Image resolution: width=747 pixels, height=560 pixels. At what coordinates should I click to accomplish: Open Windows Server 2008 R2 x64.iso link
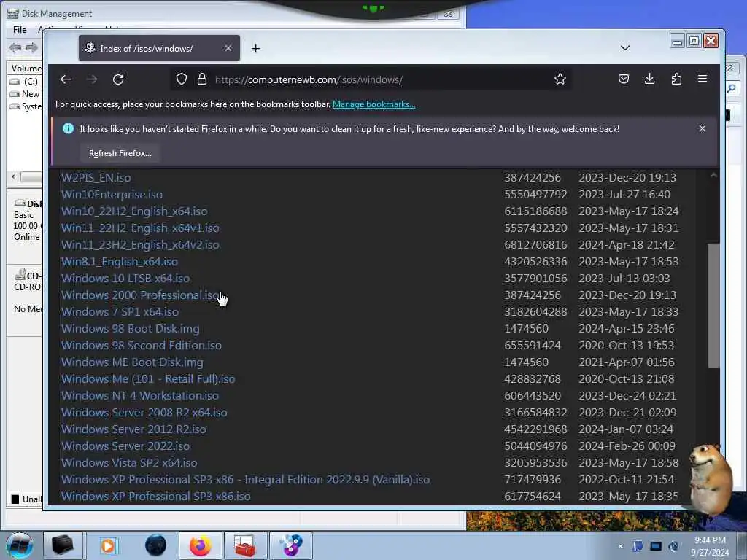click(x=144, y=413)
